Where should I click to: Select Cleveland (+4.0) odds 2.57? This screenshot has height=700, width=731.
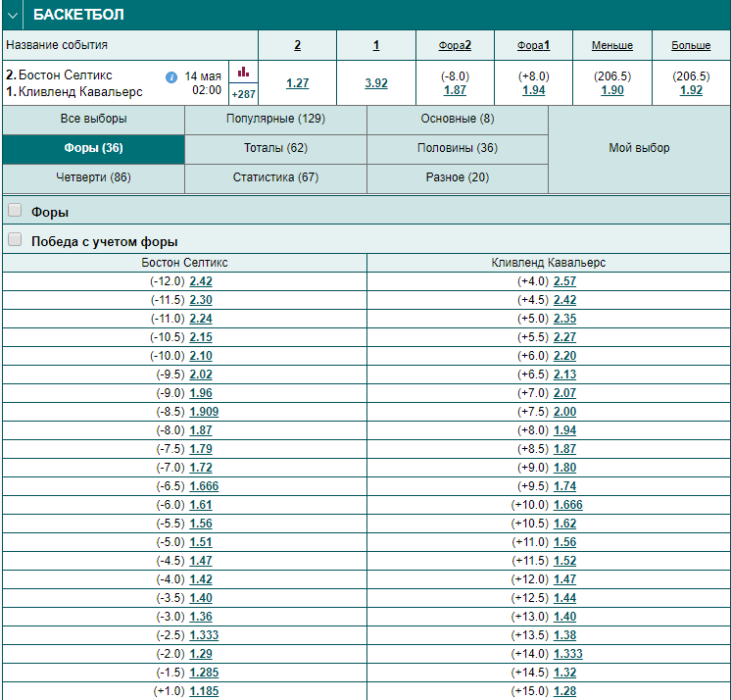pos(565,281)
